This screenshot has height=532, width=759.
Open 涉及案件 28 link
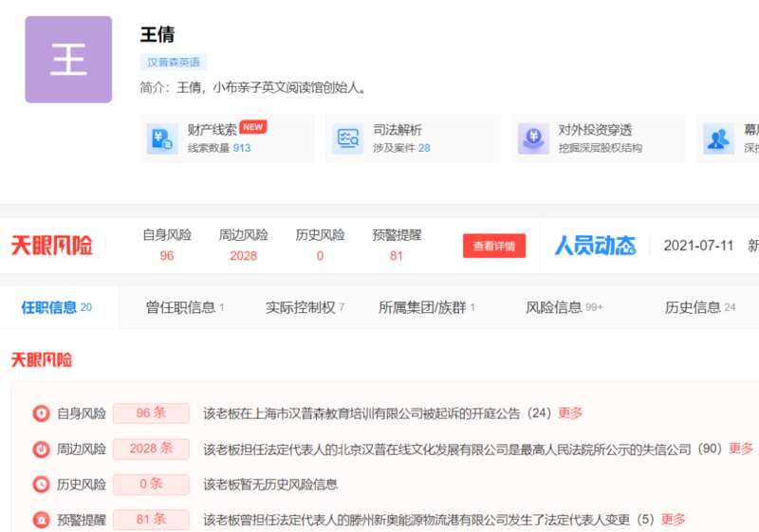[401, 148]
